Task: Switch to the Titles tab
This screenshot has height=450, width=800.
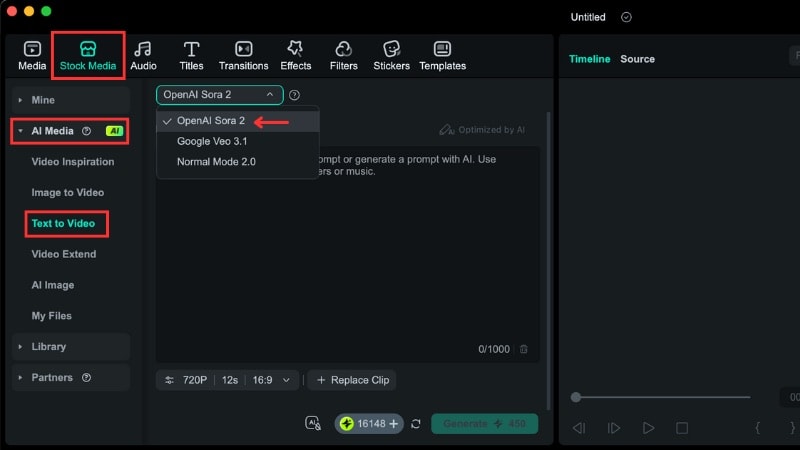Action: tap(191, 56)
